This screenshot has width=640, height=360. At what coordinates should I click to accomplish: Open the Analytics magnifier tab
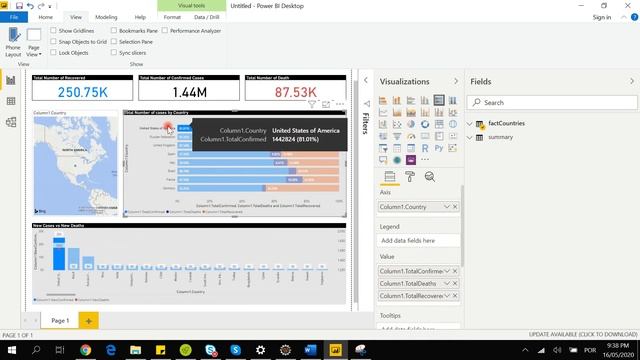[429, 177]
